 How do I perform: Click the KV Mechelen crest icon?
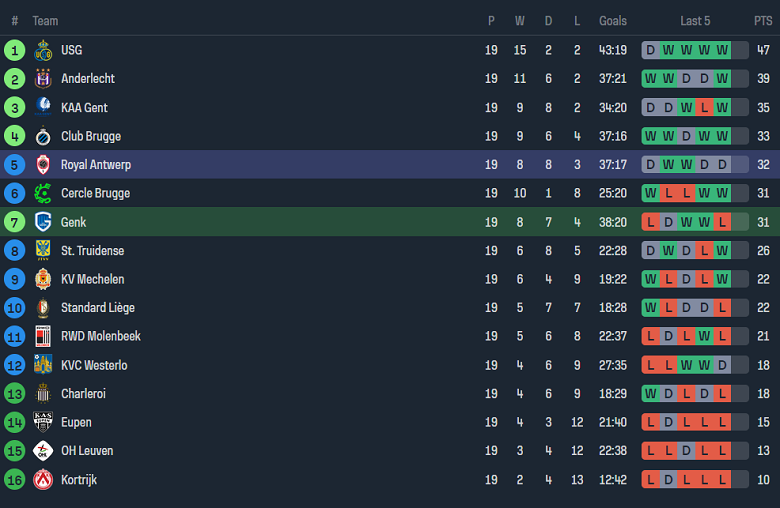click(43, 279)
